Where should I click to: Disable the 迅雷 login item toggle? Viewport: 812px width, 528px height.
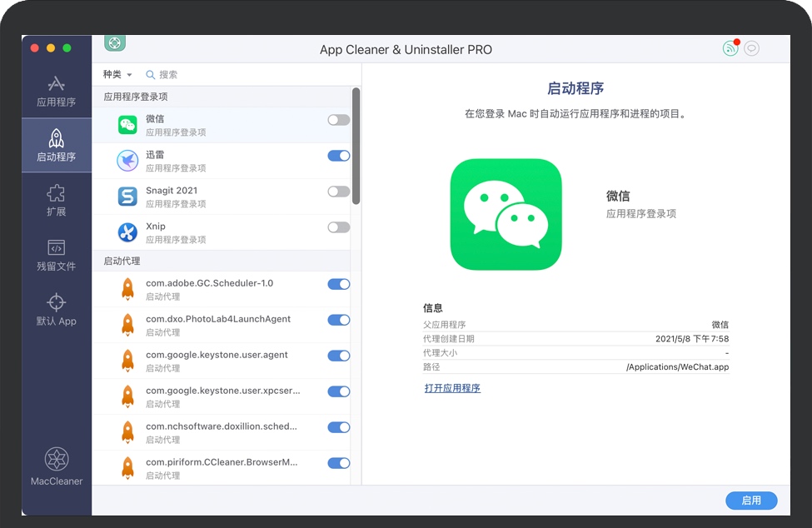click(338, 156)
